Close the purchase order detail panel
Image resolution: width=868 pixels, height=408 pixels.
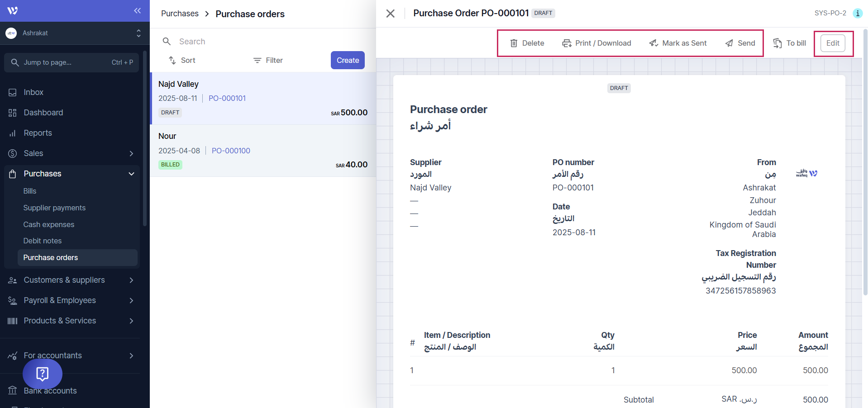pyautogui.click(x=390, y=14)
